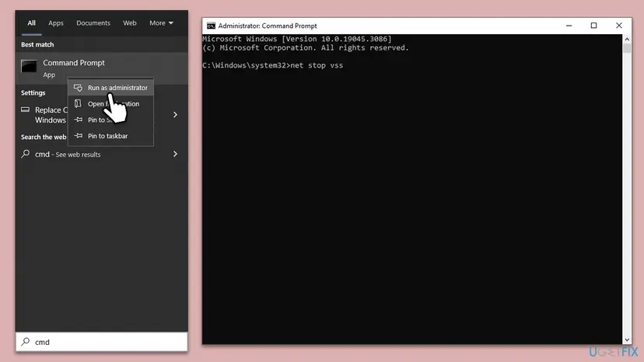
Task: Click the Microsoft Windows version line in console
Action: click(297, 39)
